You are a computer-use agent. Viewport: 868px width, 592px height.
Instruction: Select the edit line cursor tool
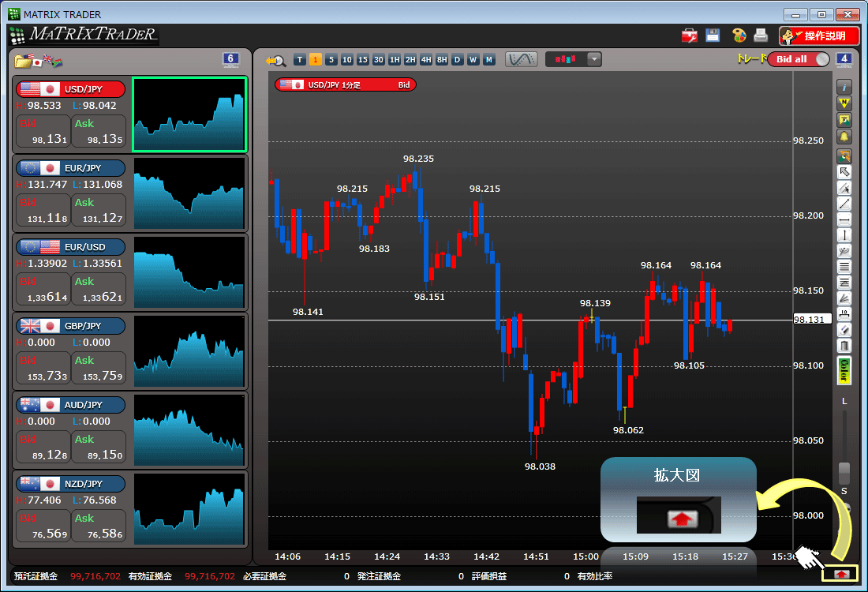pos(844,188)
